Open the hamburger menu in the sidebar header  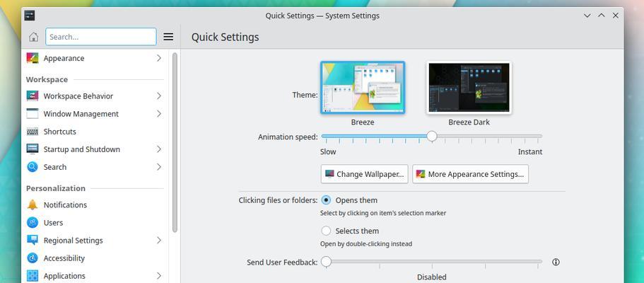coord(168,37)
